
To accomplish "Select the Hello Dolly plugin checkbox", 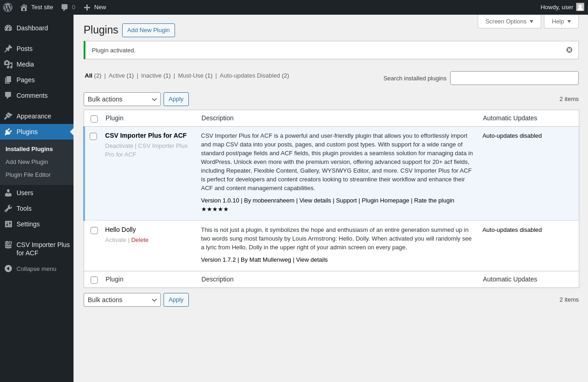I will pyautogui.click(x=94, y=230).
